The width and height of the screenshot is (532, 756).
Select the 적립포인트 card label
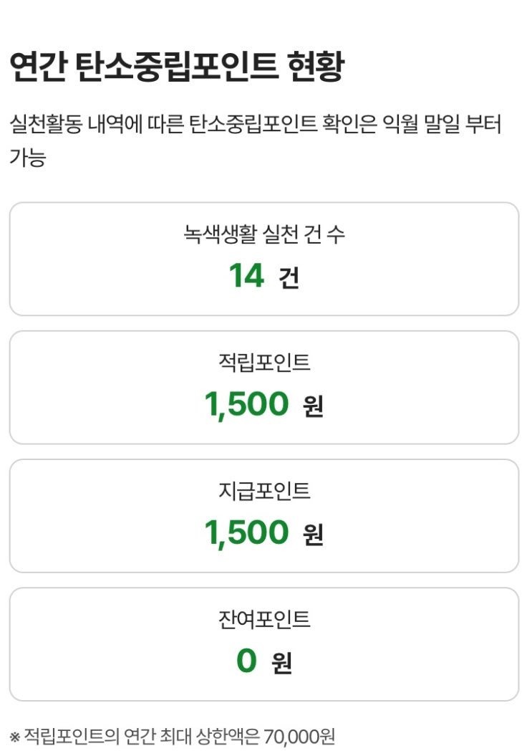pyautogui.click(x=264, y=363)
